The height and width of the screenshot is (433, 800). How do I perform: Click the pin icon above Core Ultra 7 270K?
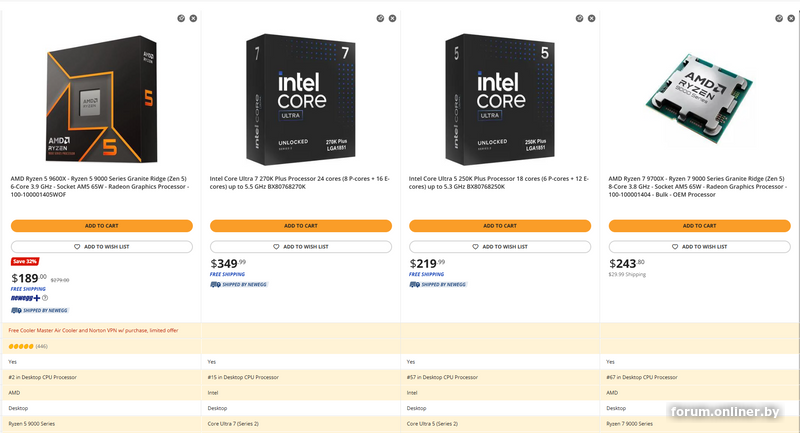pyautogui.click(x=380, y=18)
